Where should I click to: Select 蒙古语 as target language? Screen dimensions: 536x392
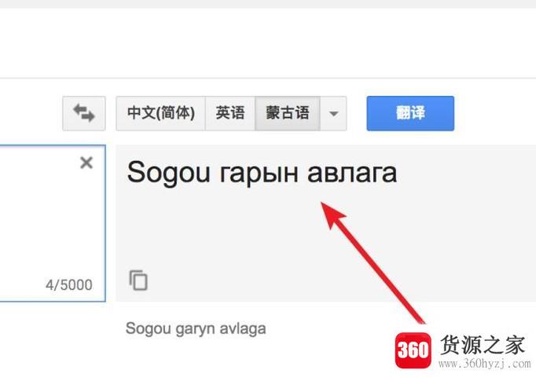(288, 113)
